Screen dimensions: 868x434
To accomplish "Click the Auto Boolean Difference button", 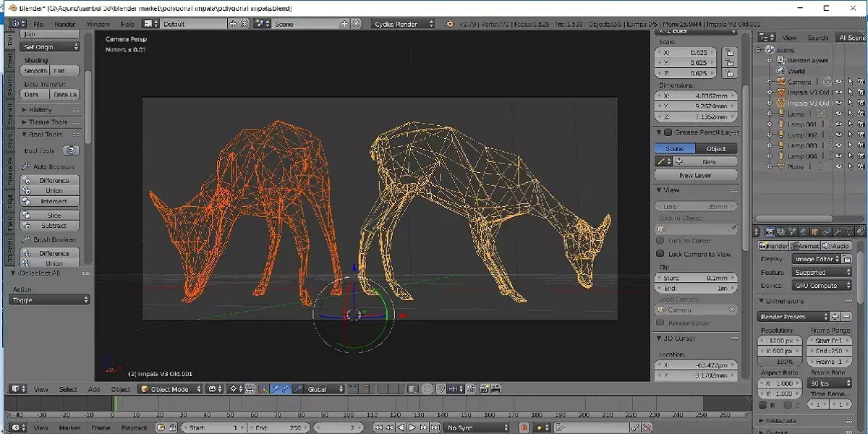I will pyautogui.click(x=50, y=180).
